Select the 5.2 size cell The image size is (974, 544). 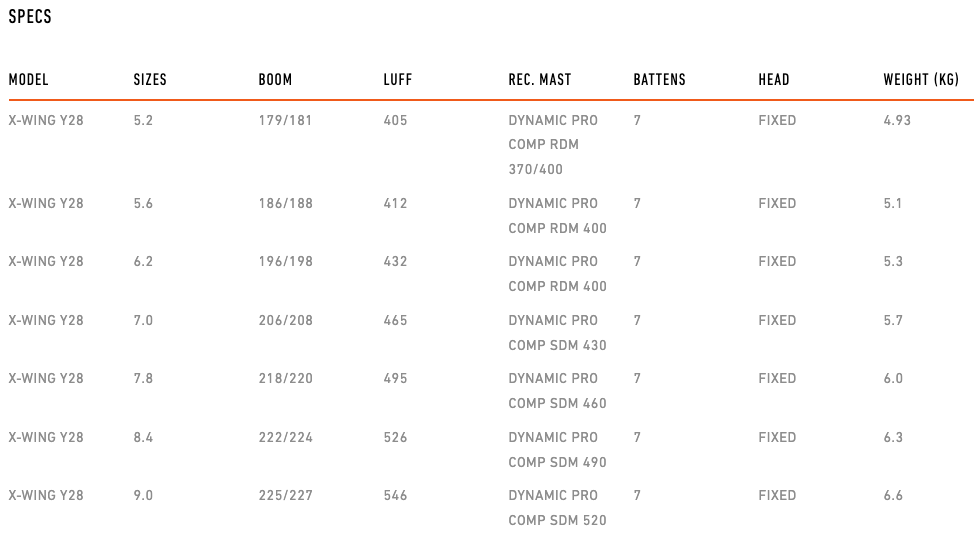[x=144, y=120]
